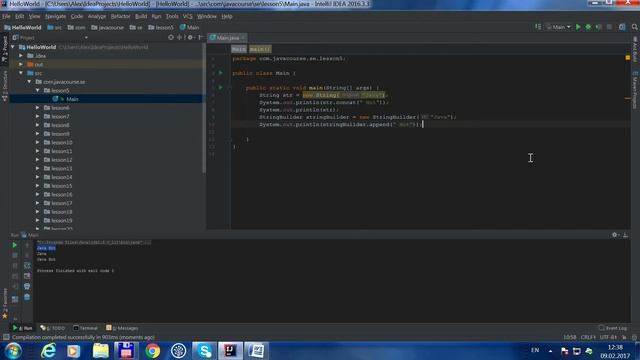640x360 pixels.
Task: Click the Windows Start button
Action: pos(12,351)
